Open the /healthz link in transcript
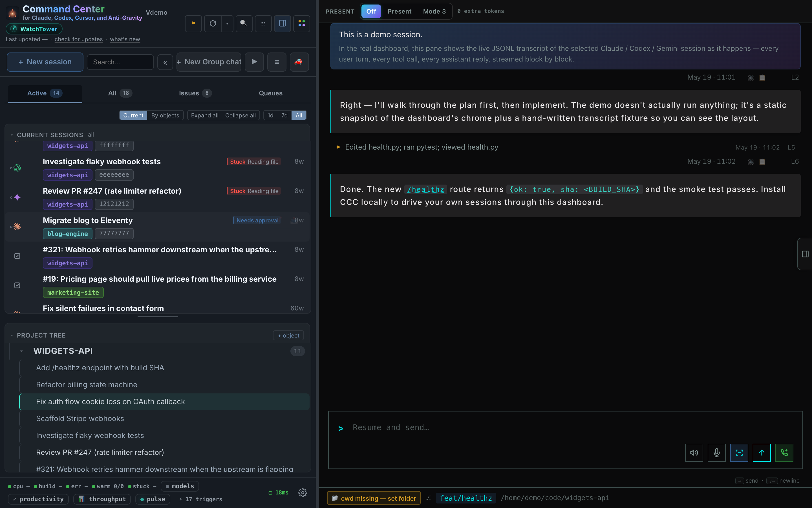Image resolution: width=812 pixels, height=508 pixels. tap(425, 189)
